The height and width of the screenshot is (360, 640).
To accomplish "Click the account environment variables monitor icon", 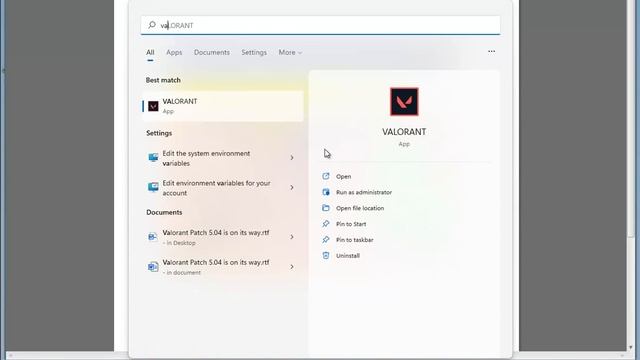I will click(x=153, y=187).
